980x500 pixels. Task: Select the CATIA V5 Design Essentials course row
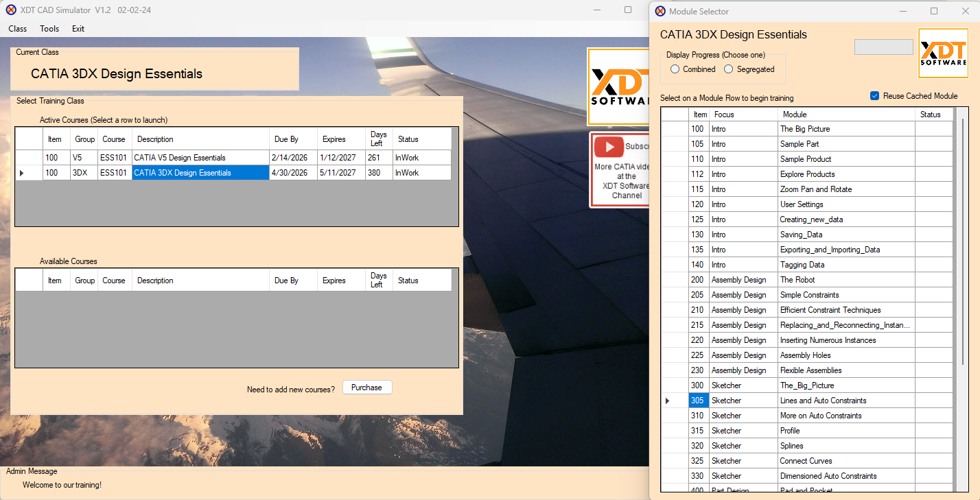point(233,158)
